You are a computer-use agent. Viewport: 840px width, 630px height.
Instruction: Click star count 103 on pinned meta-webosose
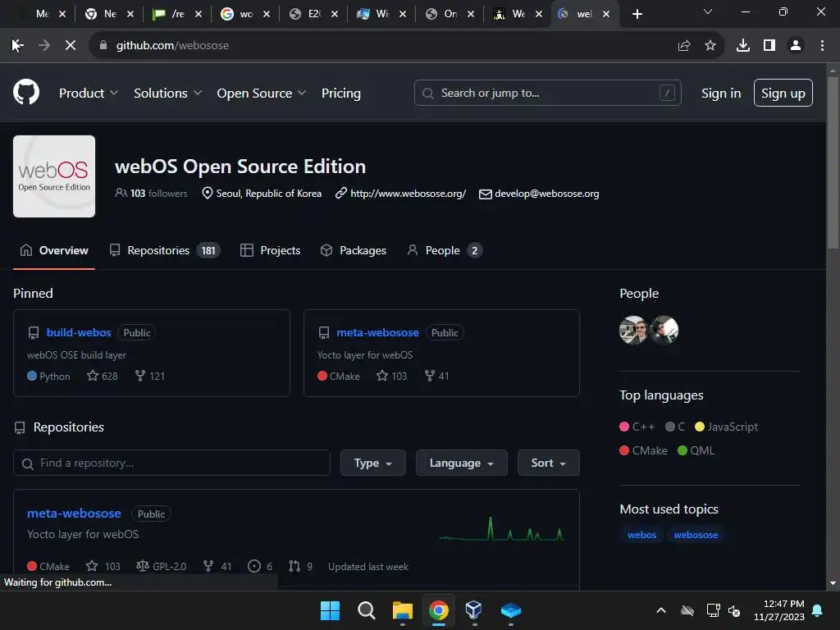pos(391,376)
